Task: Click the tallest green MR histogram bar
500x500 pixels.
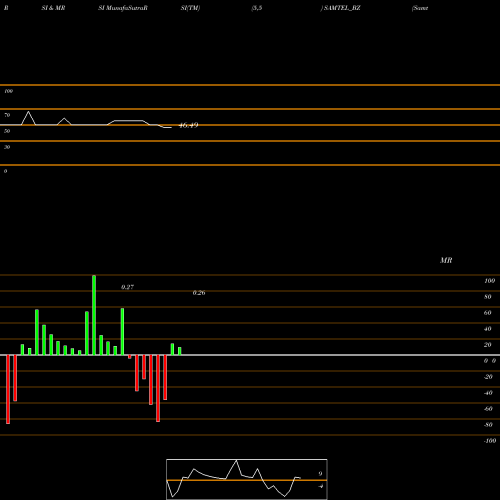Action: pyautogui.click(x=94, y=315)
